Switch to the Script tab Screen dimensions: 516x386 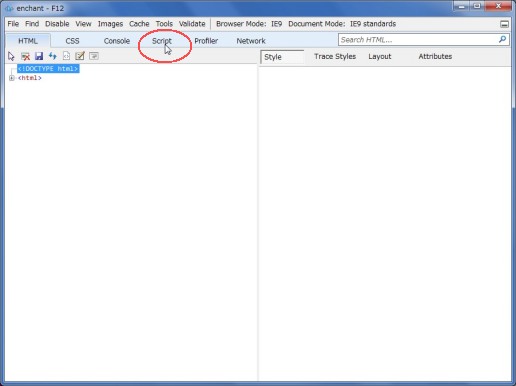point(162,41)
